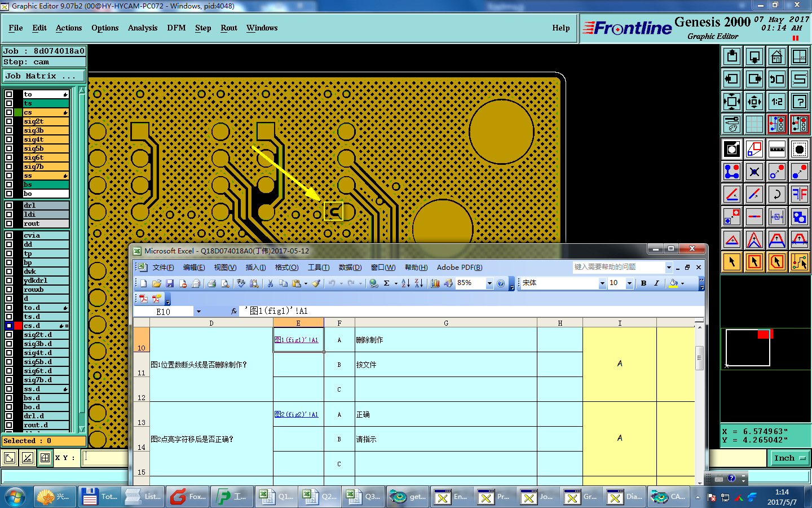Open the Excel zoom 85% dropdown

pyautogui.click(x=489, y=283)
